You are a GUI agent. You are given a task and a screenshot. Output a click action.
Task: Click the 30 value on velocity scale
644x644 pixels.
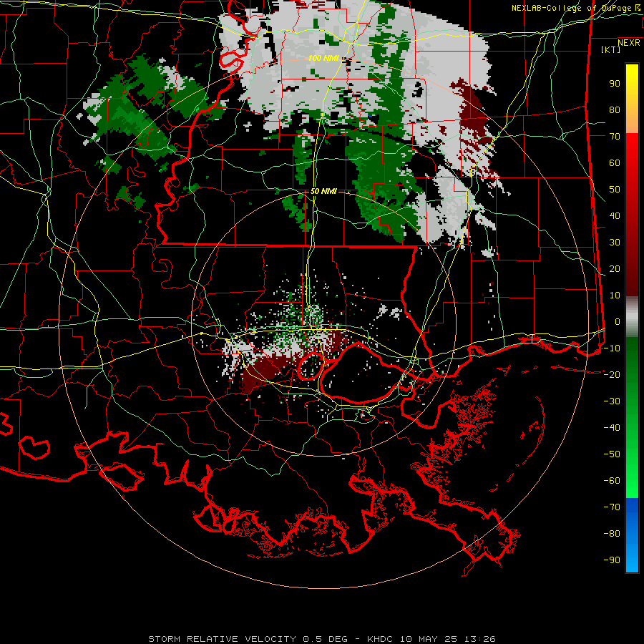coord(615,243)
